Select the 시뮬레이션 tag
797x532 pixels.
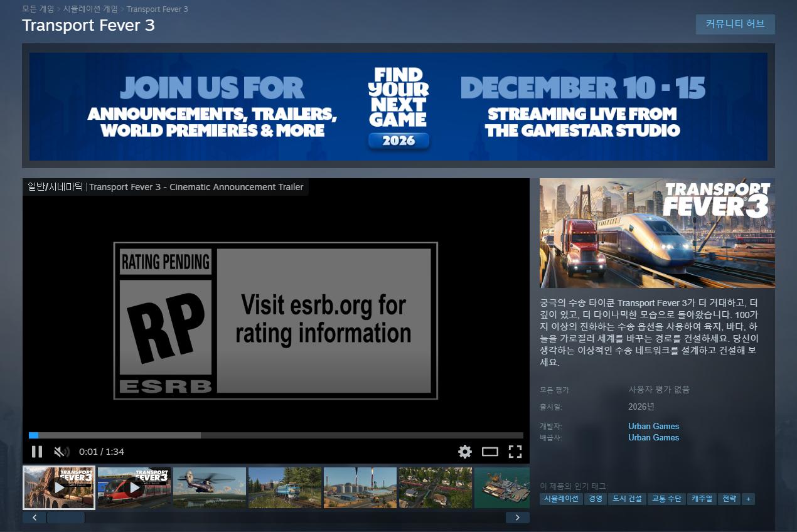click(561, 499)
